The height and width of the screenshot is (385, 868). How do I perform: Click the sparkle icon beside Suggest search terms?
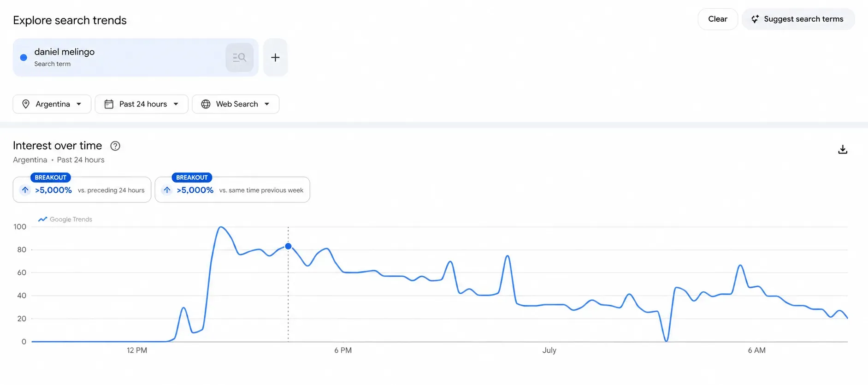click(x=755, y=19)
